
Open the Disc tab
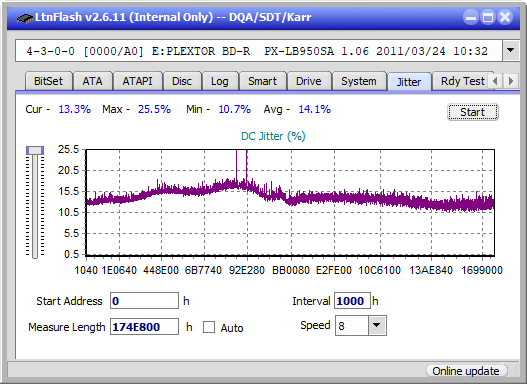pyautogui.click(x=182, y=81)
